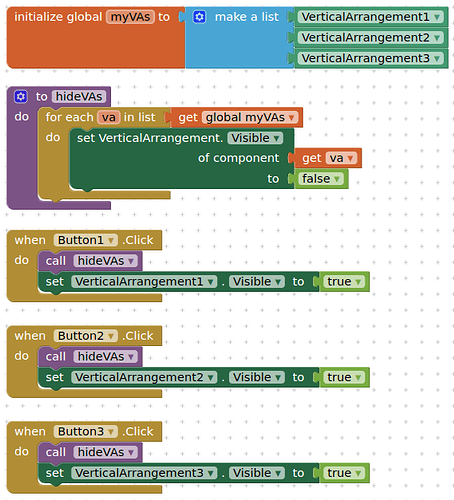Click the va loop variable name field

109,117
